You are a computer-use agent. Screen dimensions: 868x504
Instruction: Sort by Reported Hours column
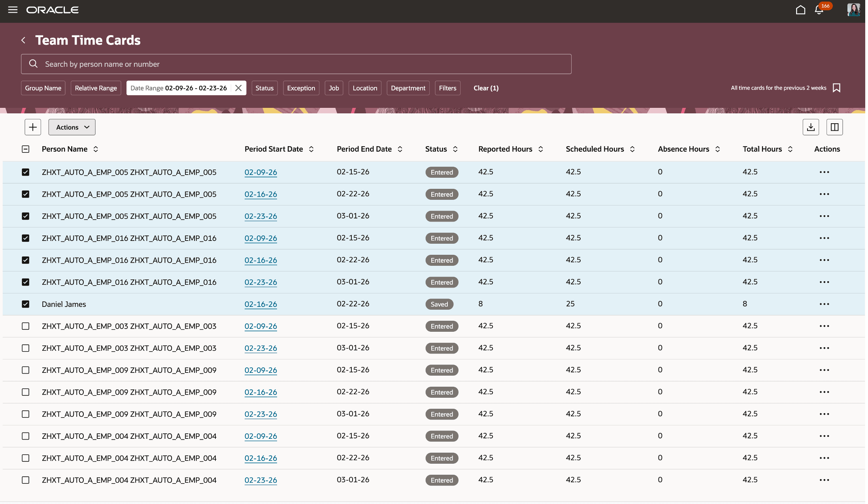(x=540, y=149)
